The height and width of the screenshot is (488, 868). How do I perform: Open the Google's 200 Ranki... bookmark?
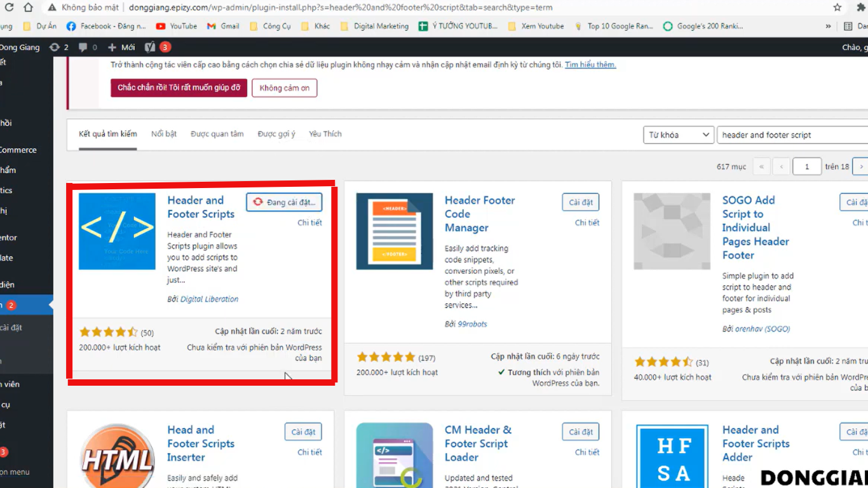click(703, 26)
